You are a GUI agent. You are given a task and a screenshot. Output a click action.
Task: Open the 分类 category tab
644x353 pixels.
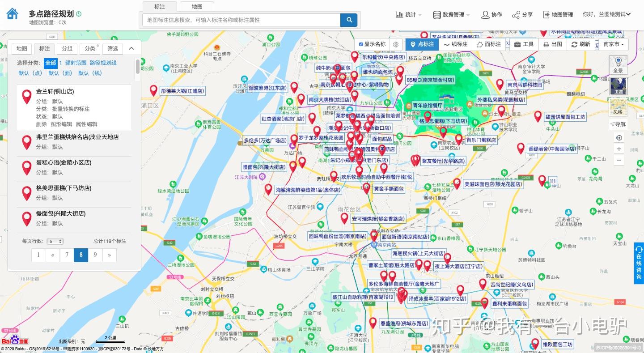point(90,48)
